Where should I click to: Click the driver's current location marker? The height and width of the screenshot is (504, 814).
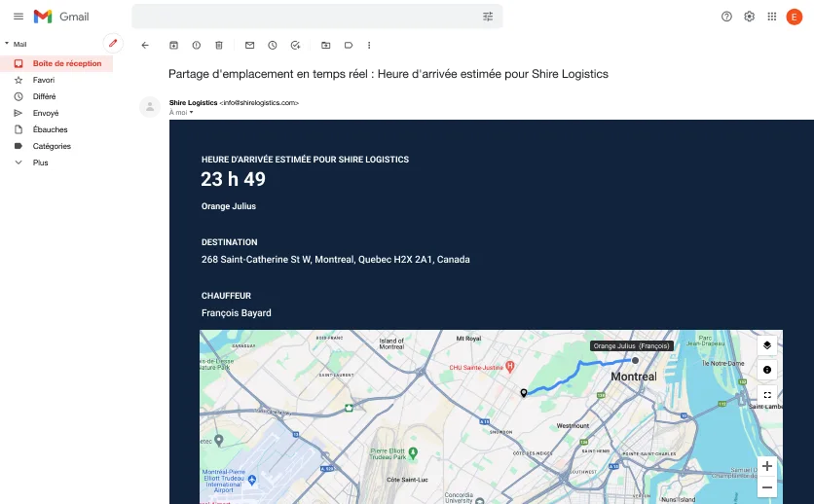click(636, 360)
